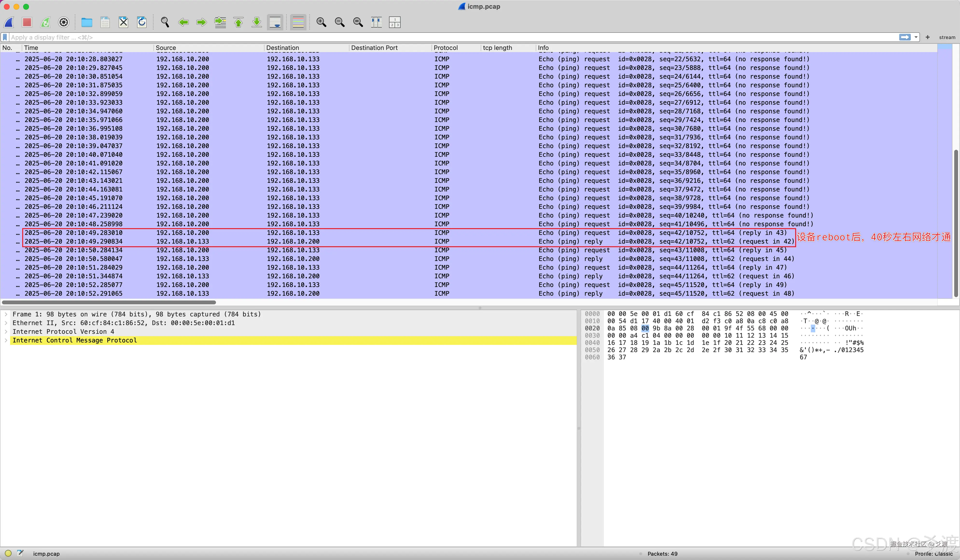Open the display filter history dropdown
Image resolution: width=960 pixels, height=560 pixels.
(916, 37)
